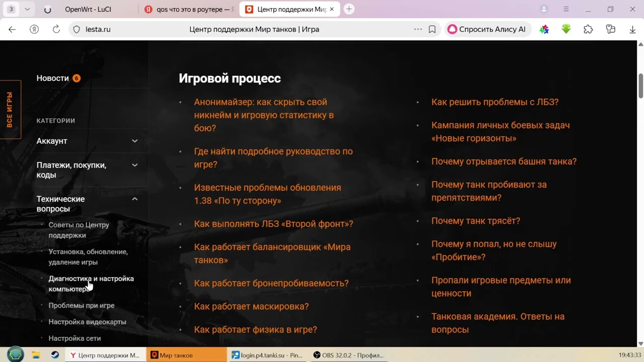Open Диагностика и настройка компьютера
The height and width of the screenshot is (362, 644).
(x=91, y=284)
